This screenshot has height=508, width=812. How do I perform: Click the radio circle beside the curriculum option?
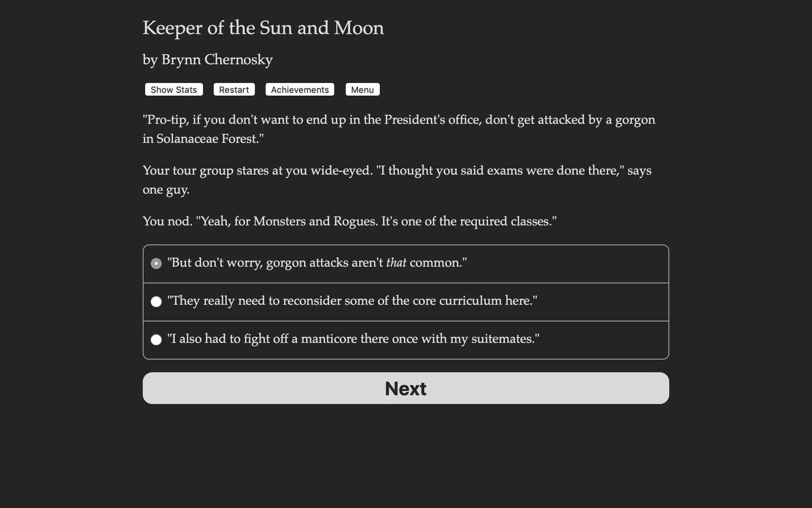156,302
